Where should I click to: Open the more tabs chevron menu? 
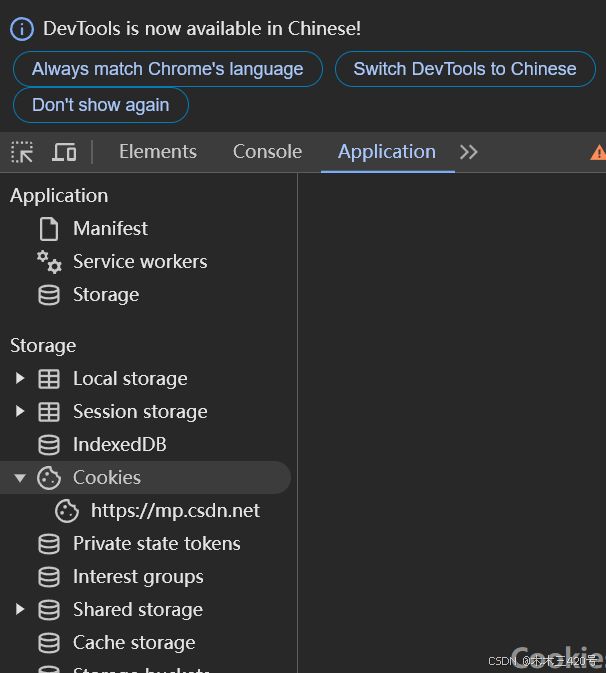(469, 152)
